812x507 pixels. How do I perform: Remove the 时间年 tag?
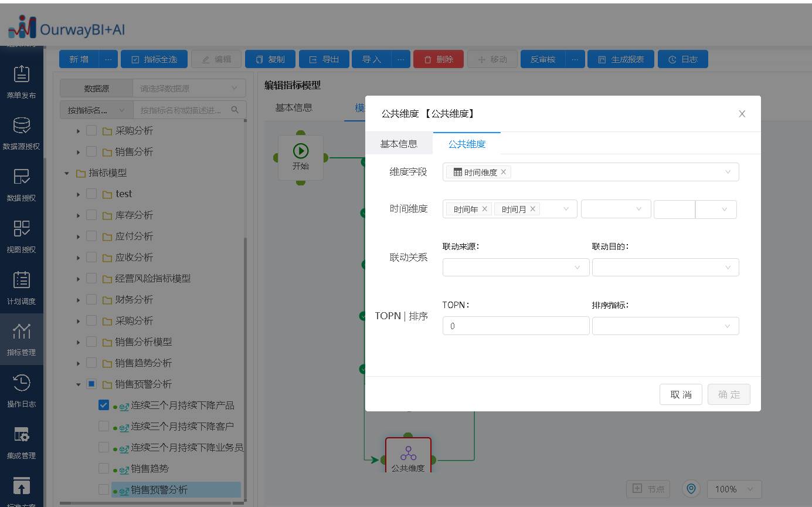pos(485,209)
